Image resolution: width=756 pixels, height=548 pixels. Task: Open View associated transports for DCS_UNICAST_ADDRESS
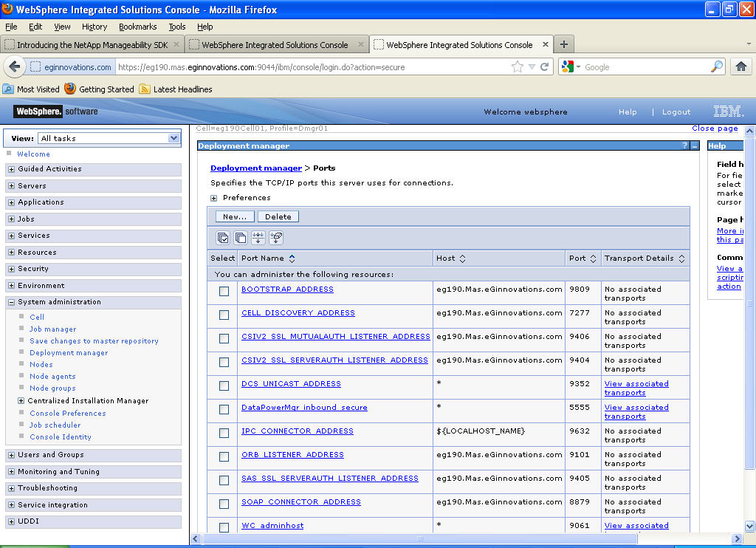pyautogui.click(x=636, y=388)
